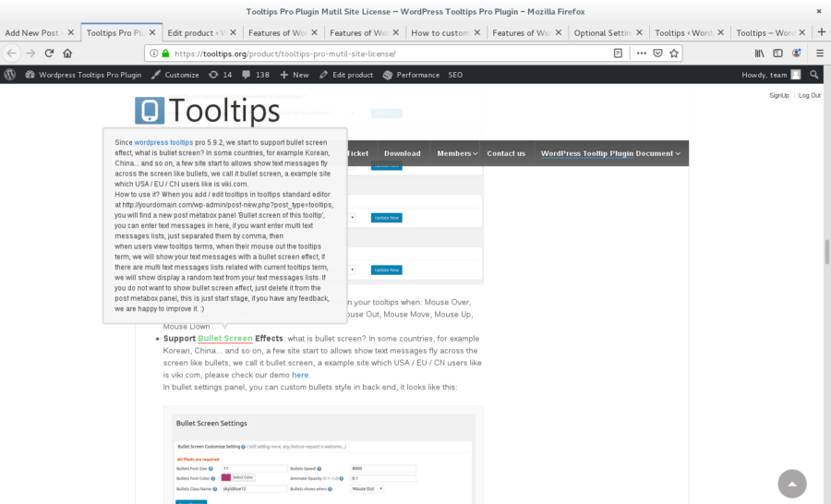Expand WordPress Tooltip Plugin Document menu

pos(610,153)
